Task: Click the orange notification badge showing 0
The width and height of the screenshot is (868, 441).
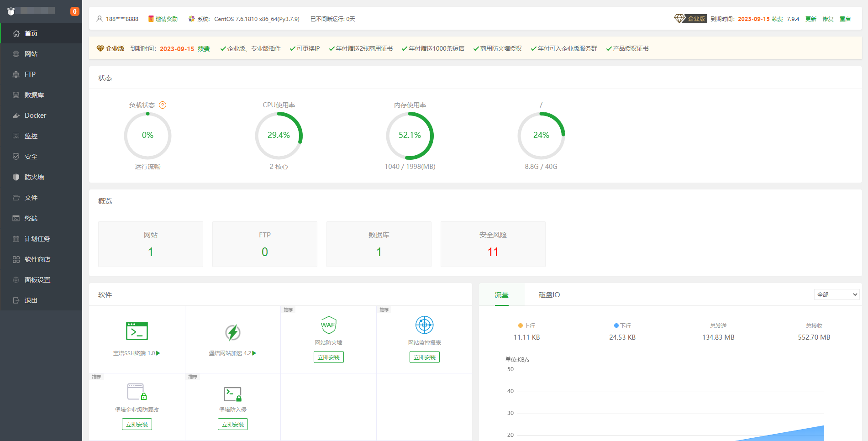Action: coord(74,11)
